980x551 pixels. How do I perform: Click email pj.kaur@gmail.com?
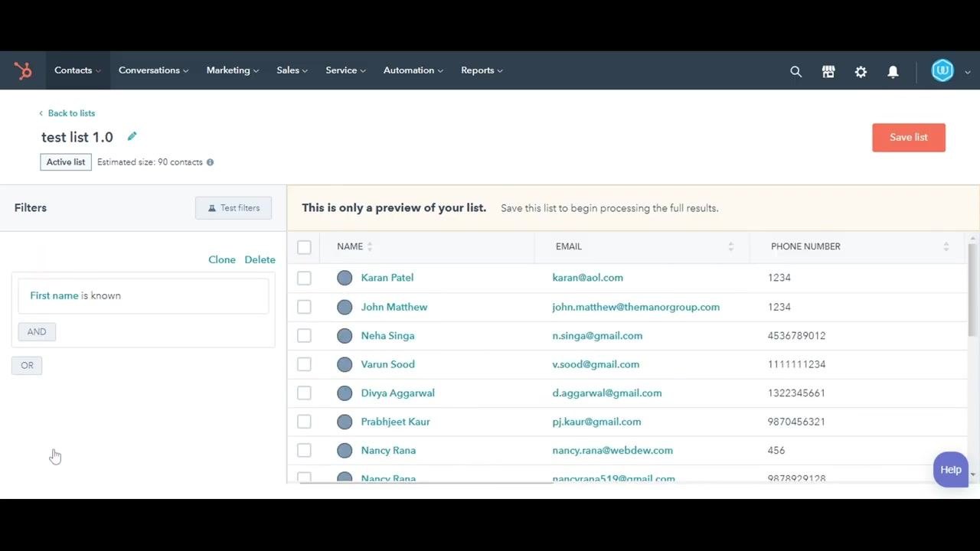tap(596, 422)
